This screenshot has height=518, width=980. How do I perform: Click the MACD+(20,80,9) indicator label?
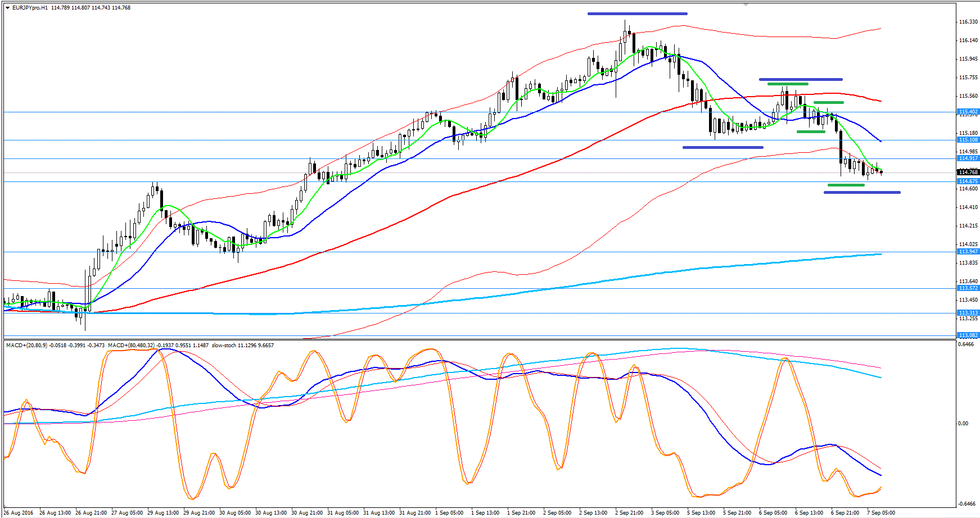27,346
